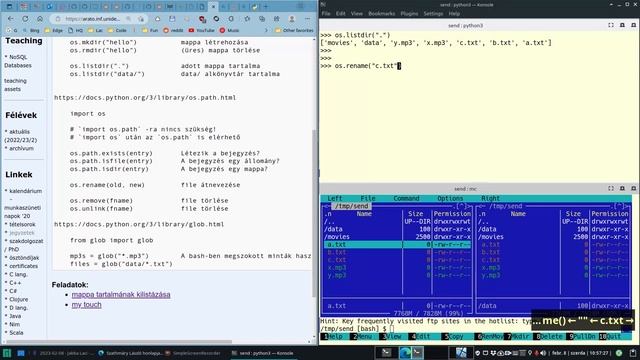This screenshot has width=640, height=360.
Task: Open the archívum semester link
Action: coord(21,149)
